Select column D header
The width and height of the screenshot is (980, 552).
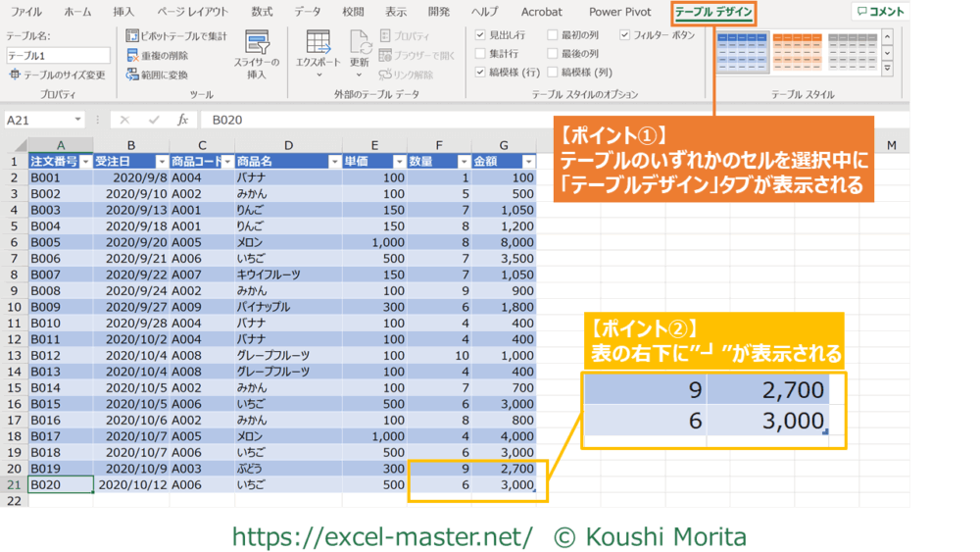[287, 145]
